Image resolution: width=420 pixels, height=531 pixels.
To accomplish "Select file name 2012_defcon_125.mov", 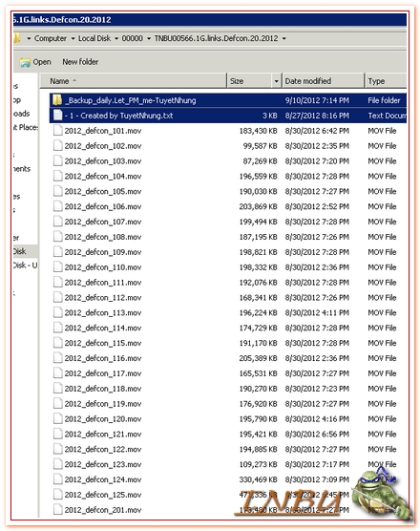I will pyautogui.click(x=103, y=495).
